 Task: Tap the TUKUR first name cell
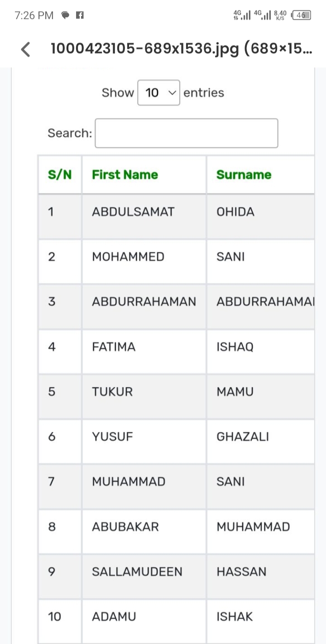point(112,392)
